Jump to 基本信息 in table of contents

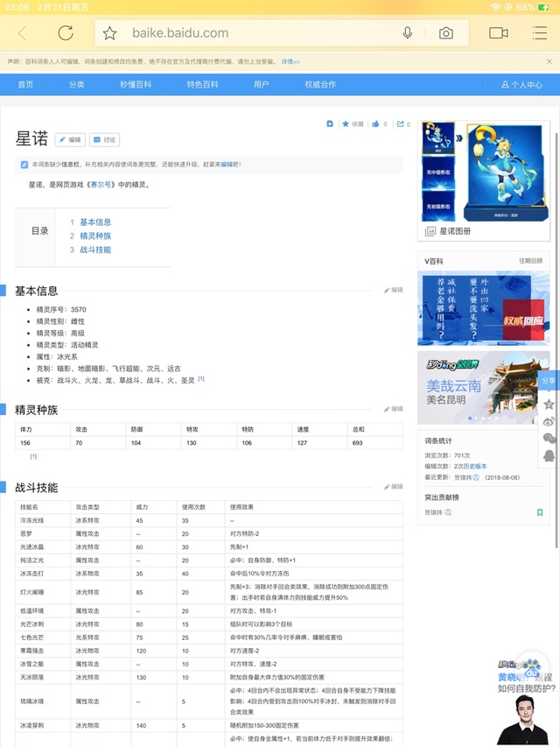point(95,222)
